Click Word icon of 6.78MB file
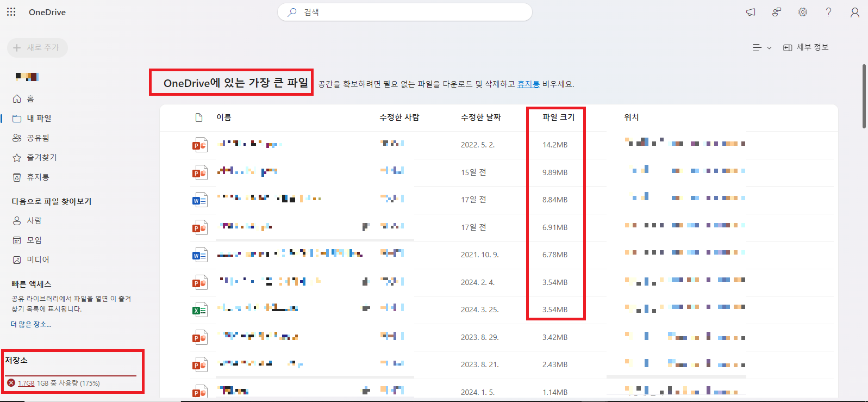The height and width of the screenshot is (402, 868). 199,255
